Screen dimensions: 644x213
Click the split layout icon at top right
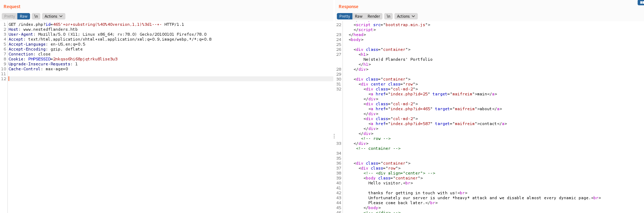[x=641, y=2]
